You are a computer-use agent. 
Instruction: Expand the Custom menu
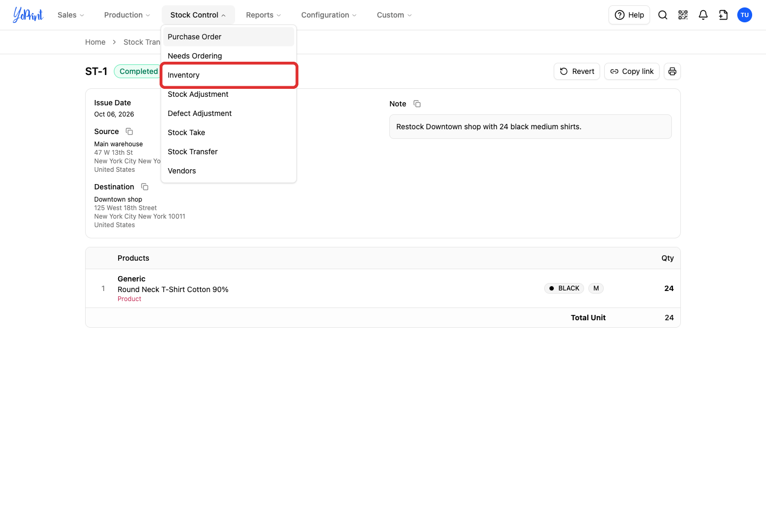[x=394, y=15]
